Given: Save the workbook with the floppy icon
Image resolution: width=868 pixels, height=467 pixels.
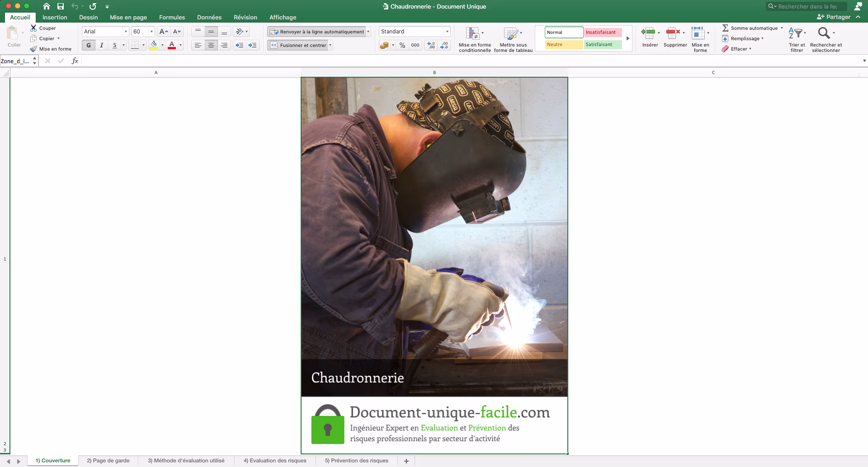Looking at the screenshot, I should tap(61, 6).
